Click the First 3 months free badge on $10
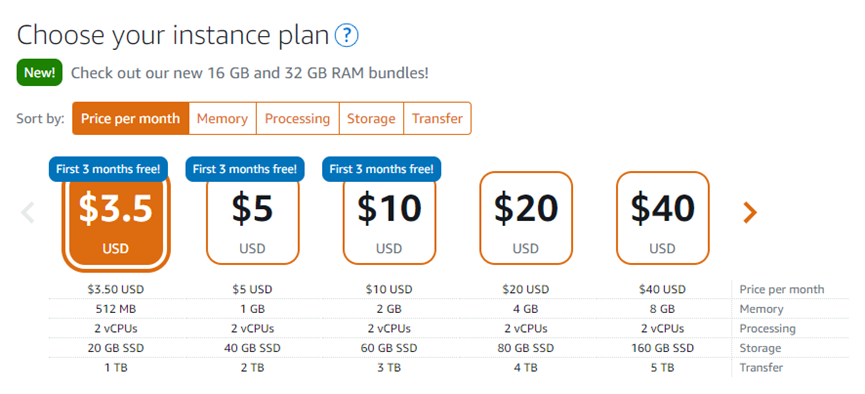865x394 pixels. click(382, 169)
